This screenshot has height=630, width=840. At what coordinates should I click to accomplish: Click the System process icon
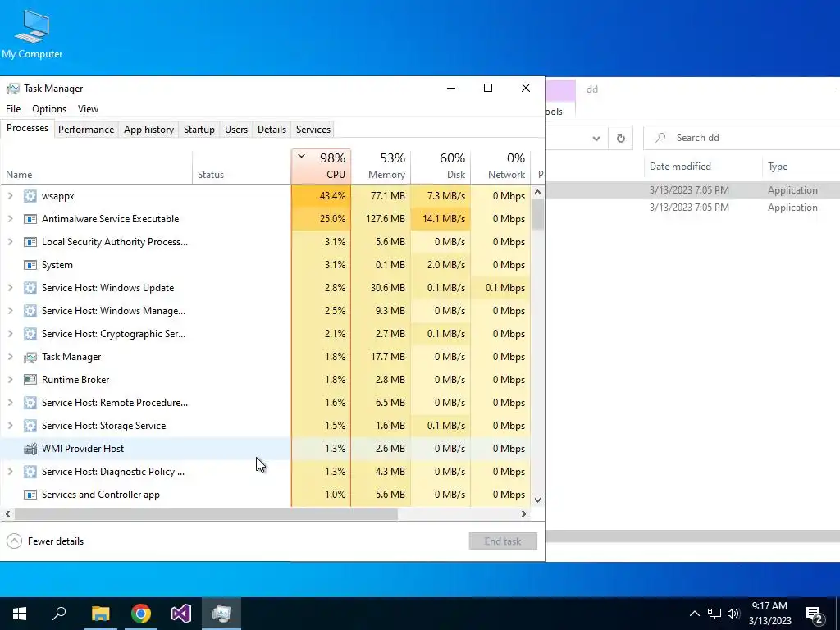point(30,265)
